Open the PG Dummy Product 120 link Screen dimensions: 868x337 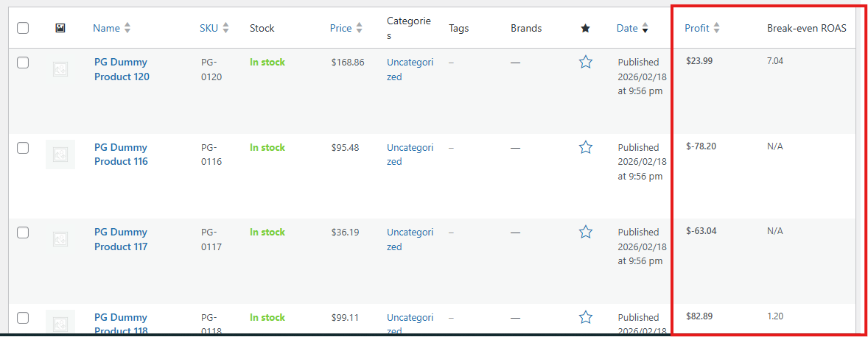121,69
